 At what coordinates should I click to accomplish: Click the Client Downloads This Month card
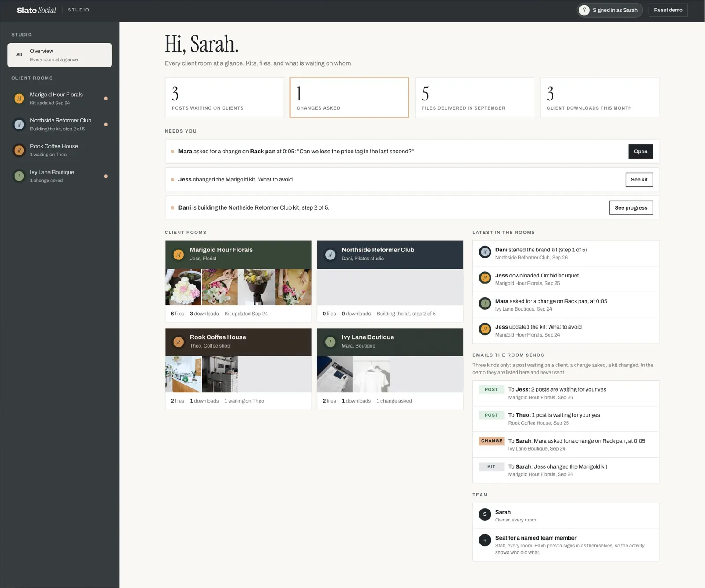point(600,98)
